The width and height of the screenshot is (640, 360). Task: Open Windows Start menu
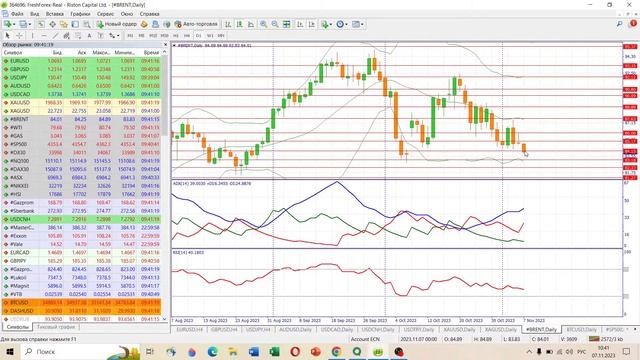pos(10,351)
